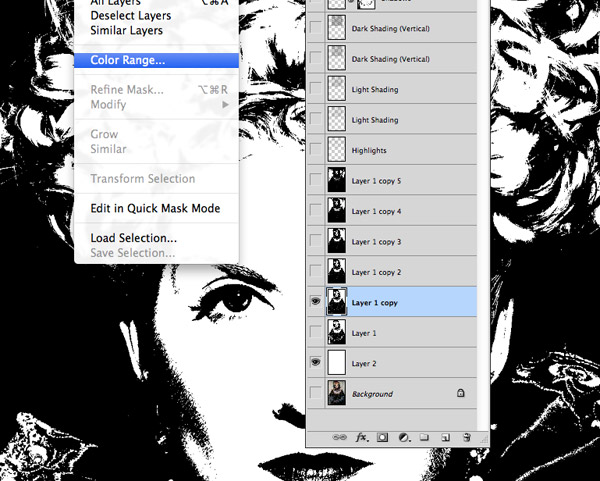Click the Layer 1 copy 2 thumbnail

337,271
